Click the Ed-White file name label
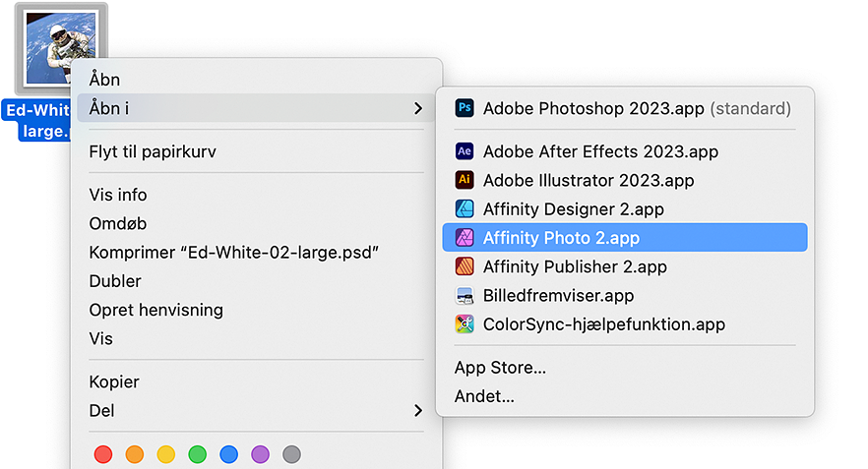The width and height of the screenshot is (868, 469). [37, 121]
